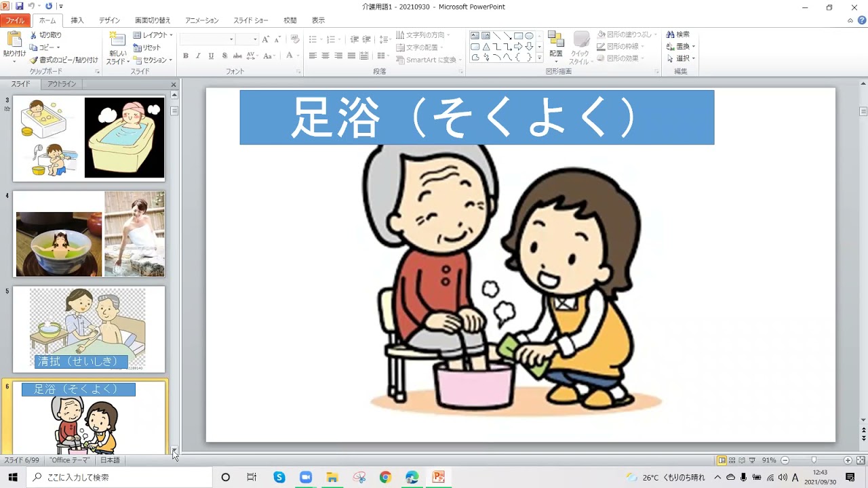Toggle Underline formatting
This screenshot has width=868, height=488.
[212, 56]
